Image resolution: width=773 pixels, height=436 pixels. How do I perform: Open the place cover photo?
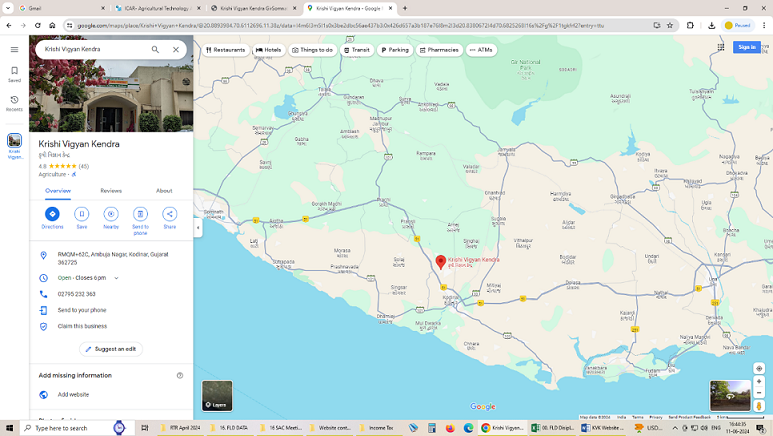tap(111, 83)
